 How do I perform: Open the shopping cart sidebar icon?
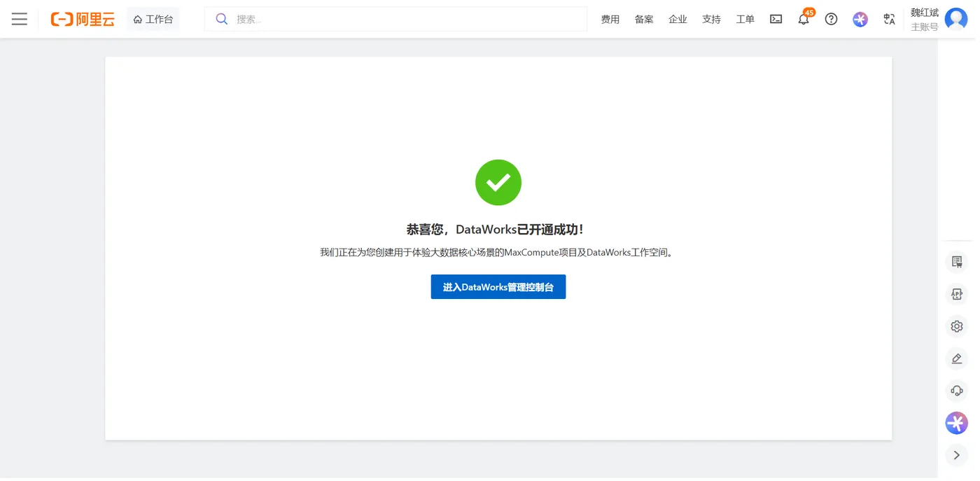click(957, 262)
